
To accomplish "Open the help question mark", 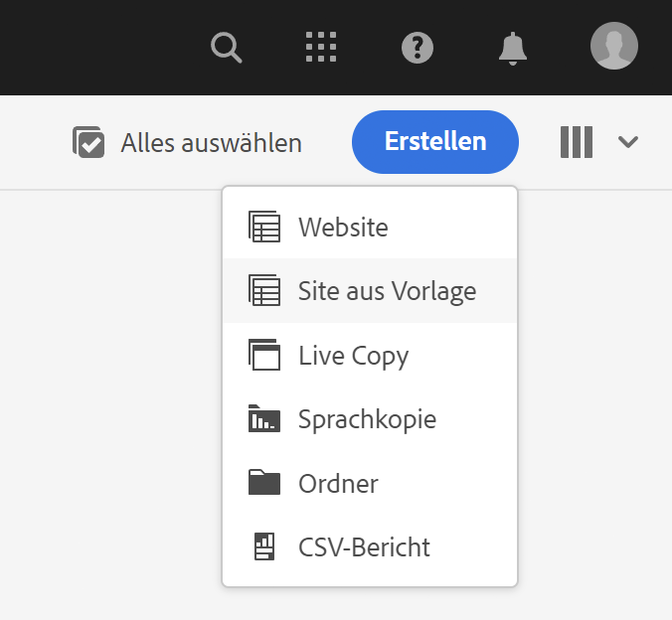I will click(x=418, y=47).
